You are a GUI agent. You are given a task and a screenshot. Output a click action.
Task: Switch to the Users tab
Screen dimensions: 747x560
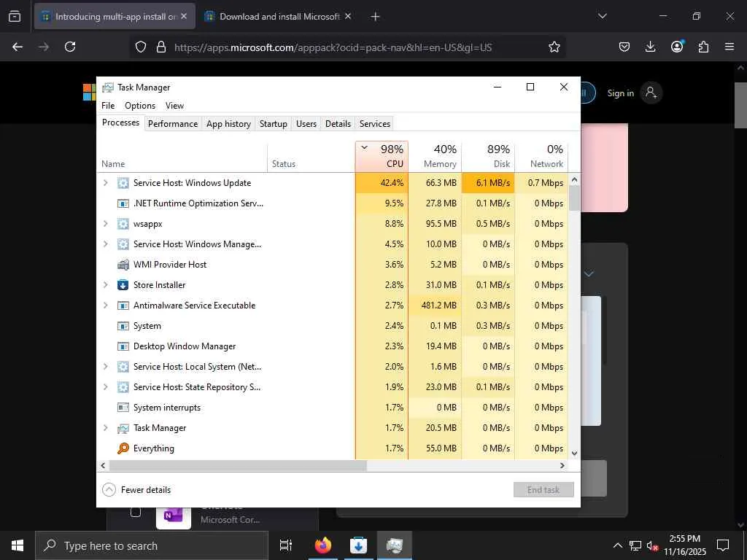tap(306, 124)
